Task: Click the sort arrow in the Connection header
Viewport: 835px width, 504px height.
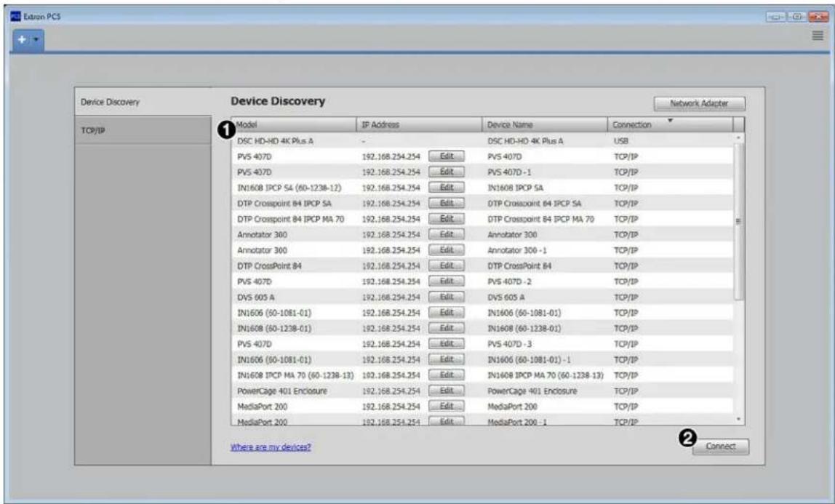Action: (670, 121)
